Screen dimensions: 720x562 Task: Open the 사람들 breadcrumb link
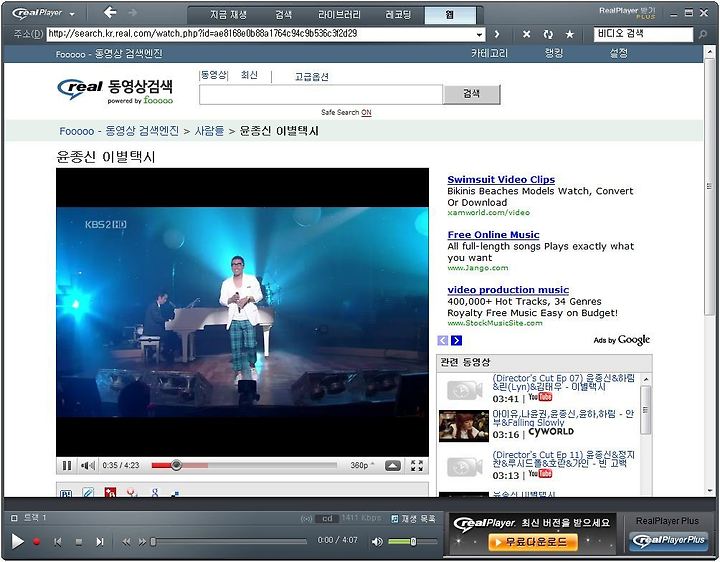pos(209,131)
